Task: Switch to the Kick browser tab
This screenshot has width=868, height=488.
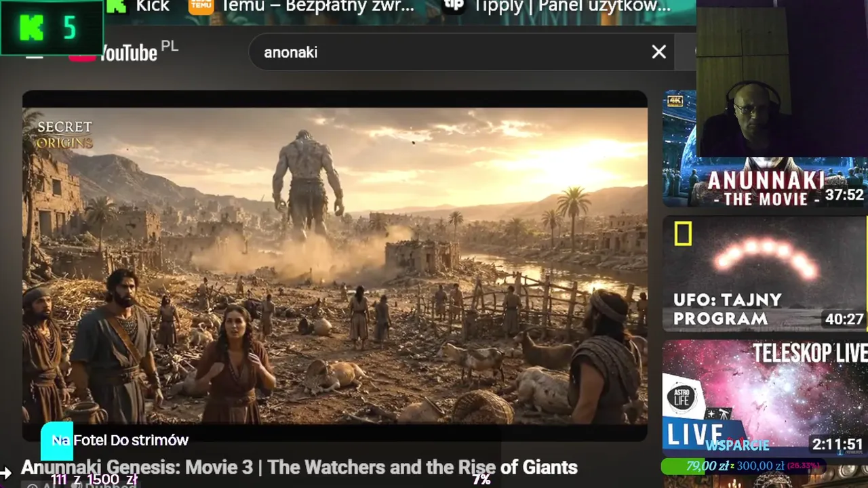Action: (x=139, y=7)
